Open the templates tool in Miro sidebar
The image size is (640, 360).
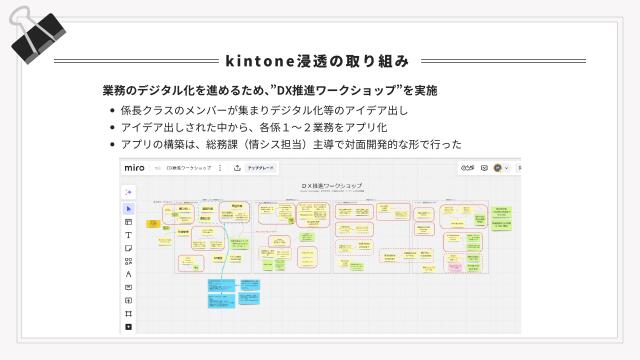[129, 222]
